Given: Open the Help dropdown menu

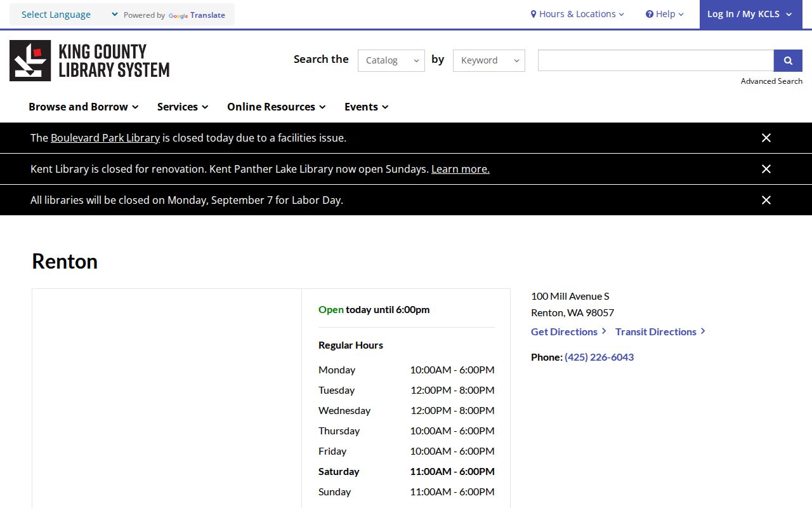Looking at the screenshot, I should pyautogui.click(x=665, y=14).
